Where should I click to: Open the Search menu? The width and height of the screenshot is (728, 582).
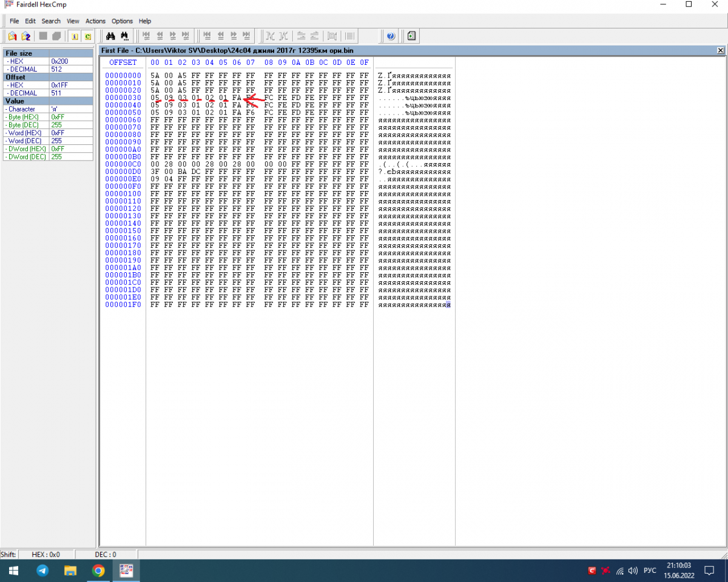(51, 21)
